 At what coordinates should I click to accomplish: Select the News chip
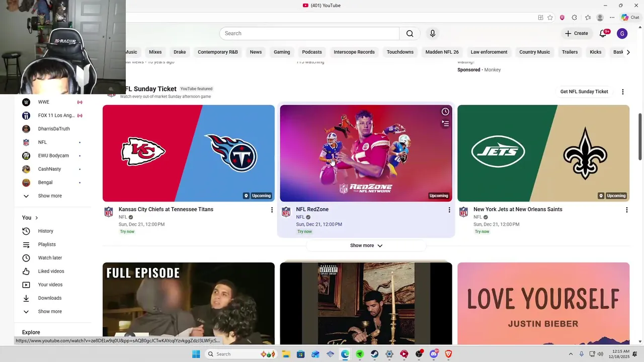point(256,52)
